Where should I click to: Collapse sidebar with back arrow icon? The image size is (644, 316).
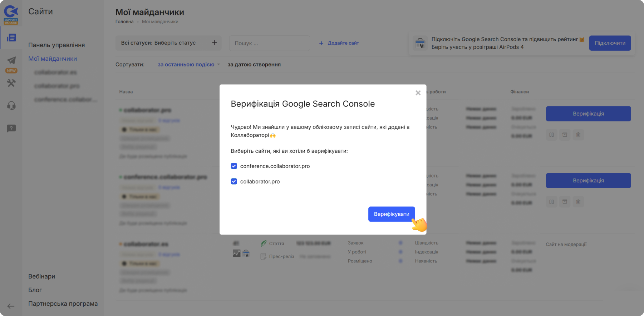(x=11, y=306)
